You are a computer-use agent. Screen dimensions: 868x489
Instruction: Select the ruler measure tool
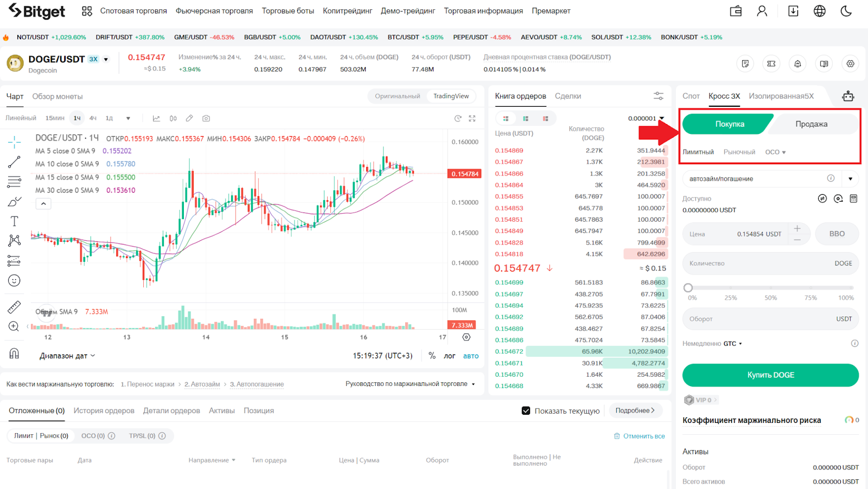(x=15, y=307)
